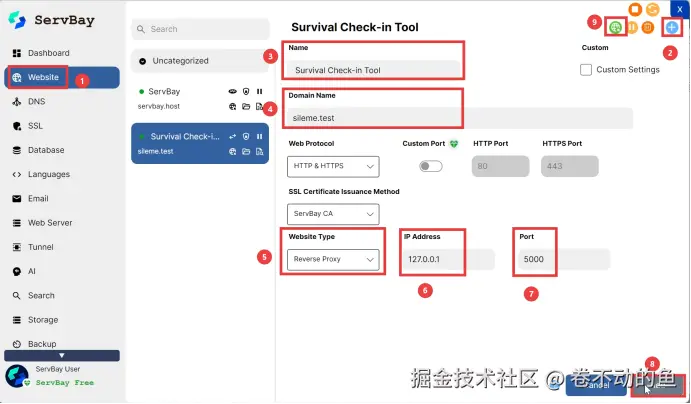The width and height of the screenshot is (691, 404).
Task: Click the 'Survival Check-in Tool' page heading
Action: tap(355, 27)
